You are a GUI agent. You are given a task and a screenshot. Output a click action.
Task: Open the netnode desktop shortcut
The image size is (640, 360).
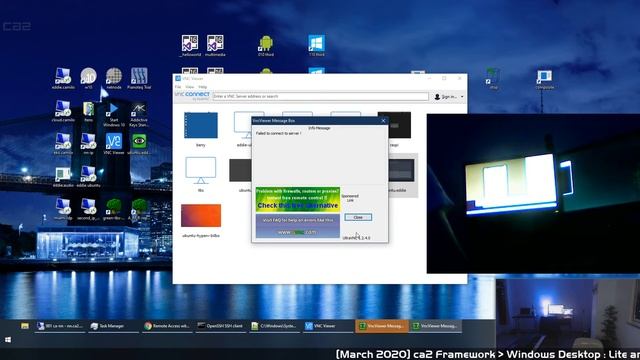click(114, 78)
